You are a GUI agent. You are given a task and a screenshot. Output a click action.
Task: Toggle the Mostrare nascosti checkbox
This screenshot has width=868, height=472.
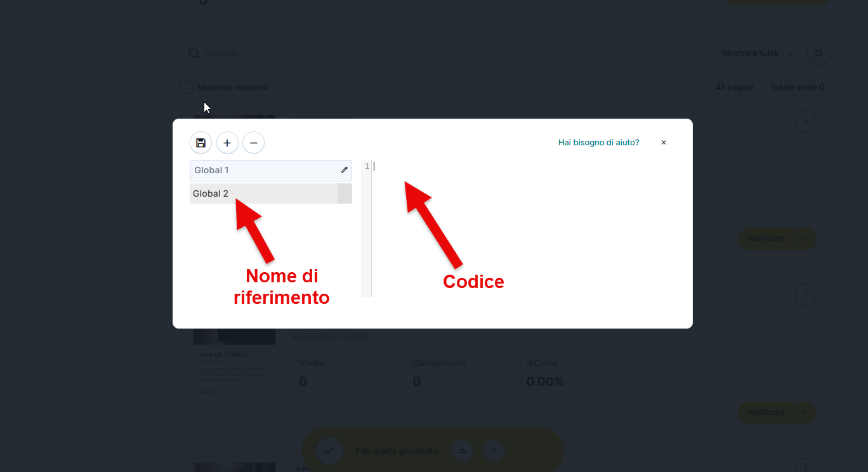(187, 88)
